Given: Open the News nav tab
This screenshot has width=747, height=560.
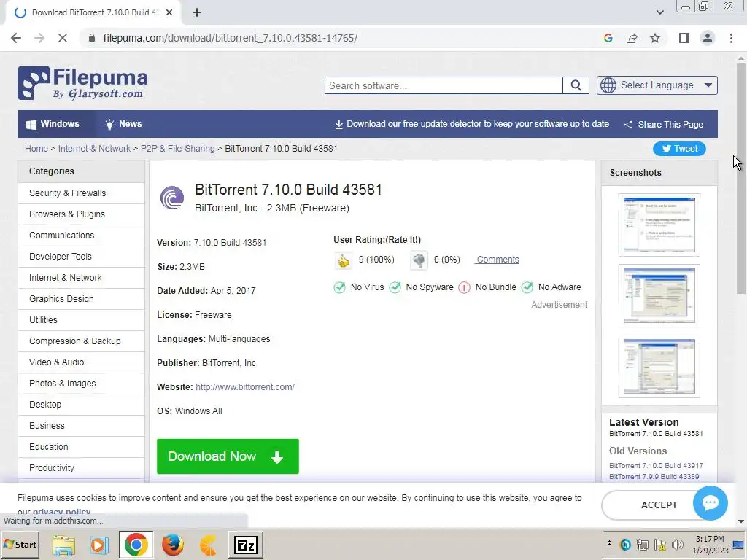Looking at the screenshot, I should [x=123, y=124].
